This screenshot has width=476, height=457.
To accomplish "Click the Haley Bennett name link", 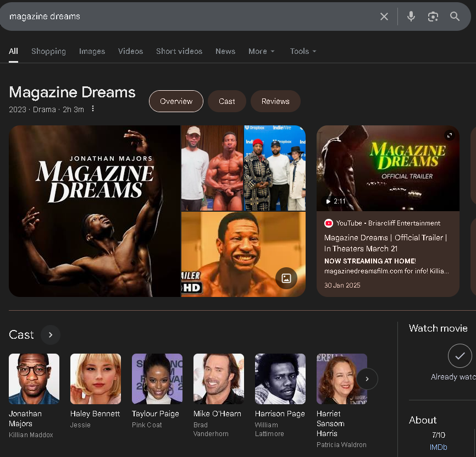I will [x=95, y=414].
